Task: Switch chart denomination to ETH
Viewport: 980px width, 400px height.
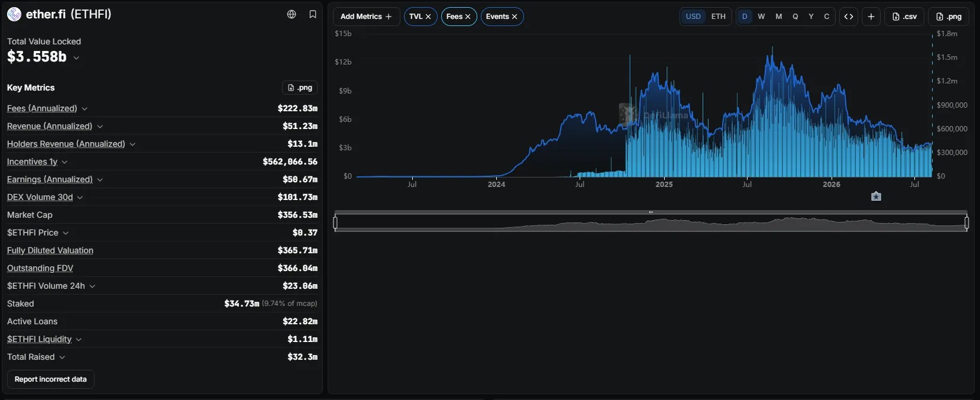Action: (718, 17)
